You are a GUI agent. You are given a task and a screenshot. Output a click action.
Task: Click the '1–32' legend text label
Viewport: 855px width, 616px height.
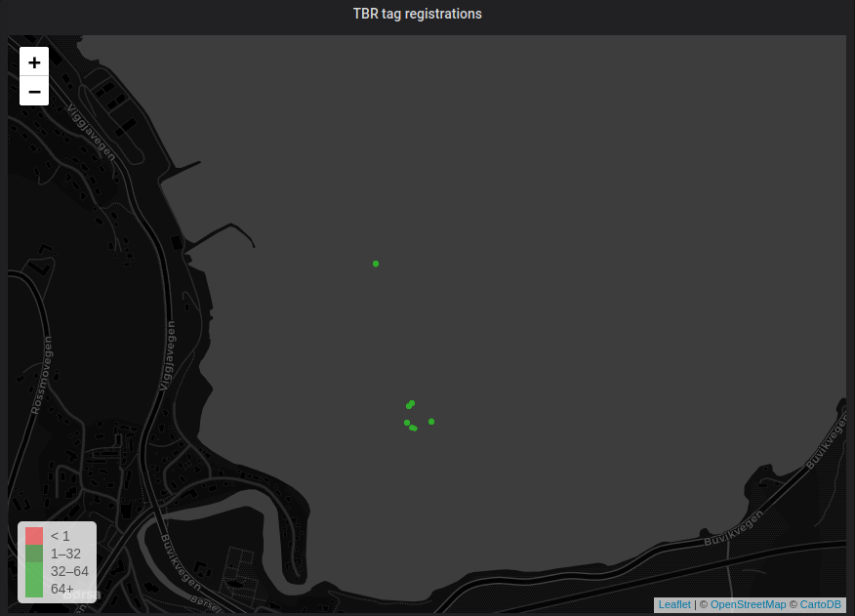[x=65, y=554]
